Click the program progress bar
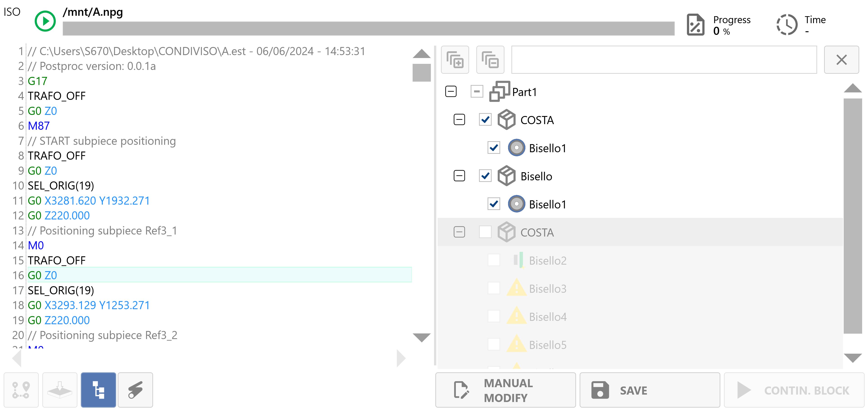 [368, 29]
